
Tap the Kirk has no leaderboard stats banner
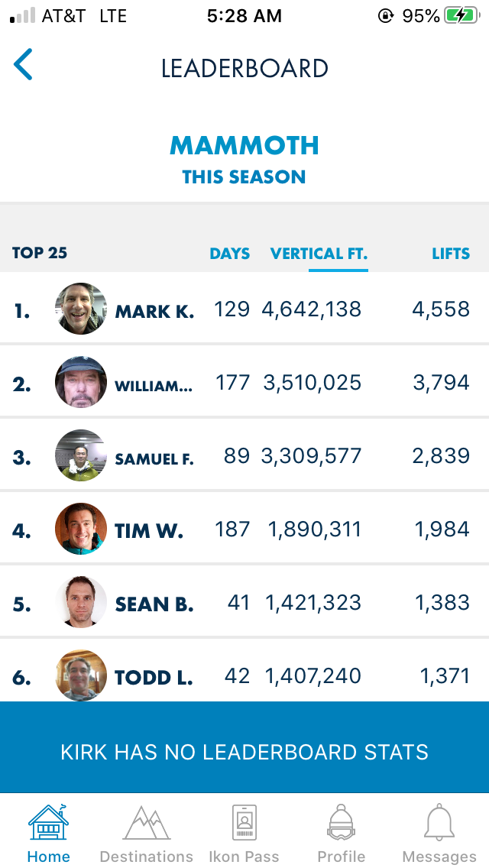point(244,752)
